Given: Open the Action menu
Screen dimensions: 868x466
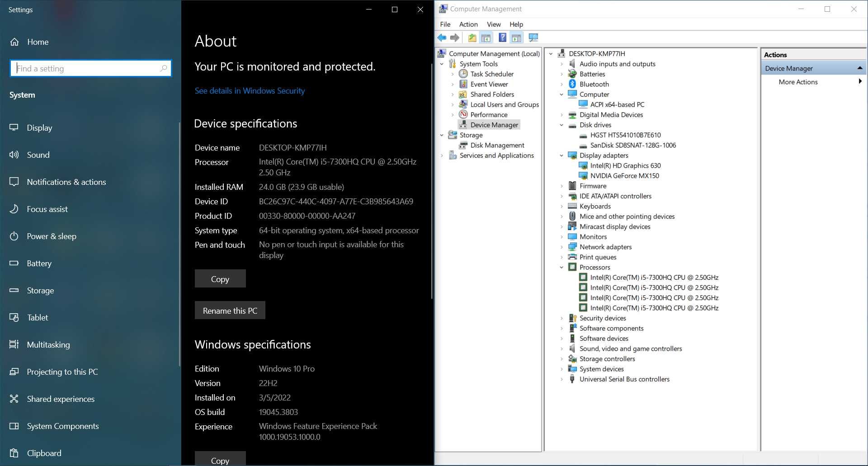Looking at the screenshot, I should point(468,24).
